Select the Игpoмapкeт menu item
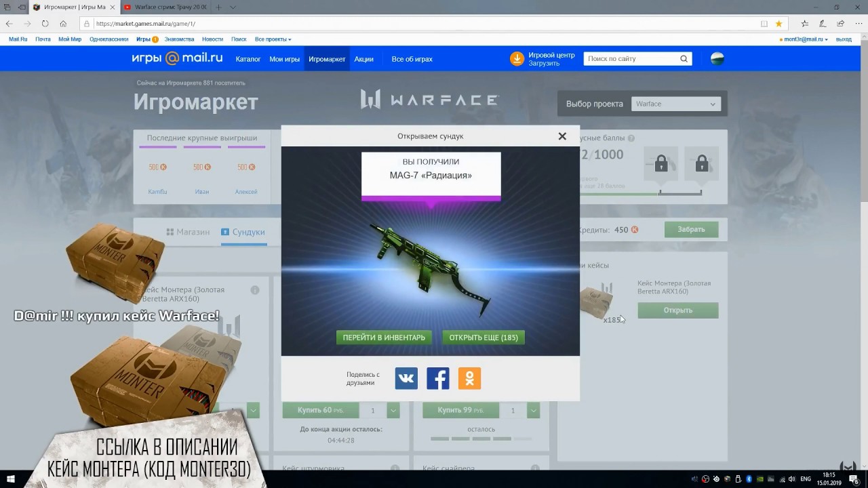868x488 pixels. click(x=327, y=59)
